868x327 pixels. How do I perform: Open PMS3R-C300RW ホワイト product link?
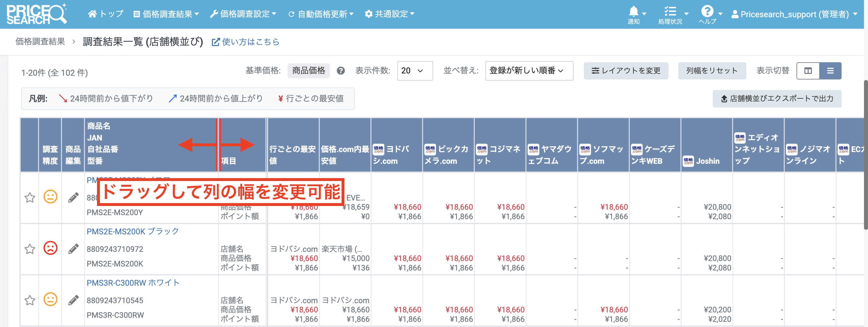(133, 283)
